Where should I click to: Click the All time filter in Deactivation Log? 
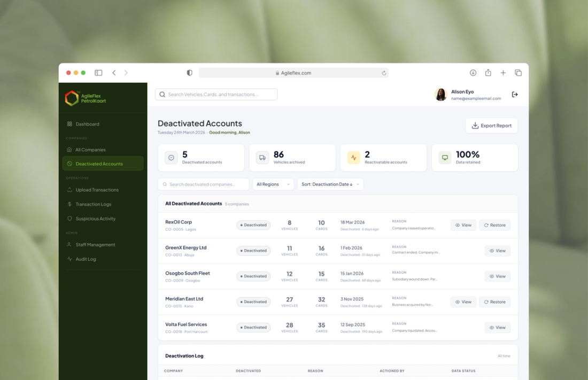pyautogui.click(x=504, y=355)
